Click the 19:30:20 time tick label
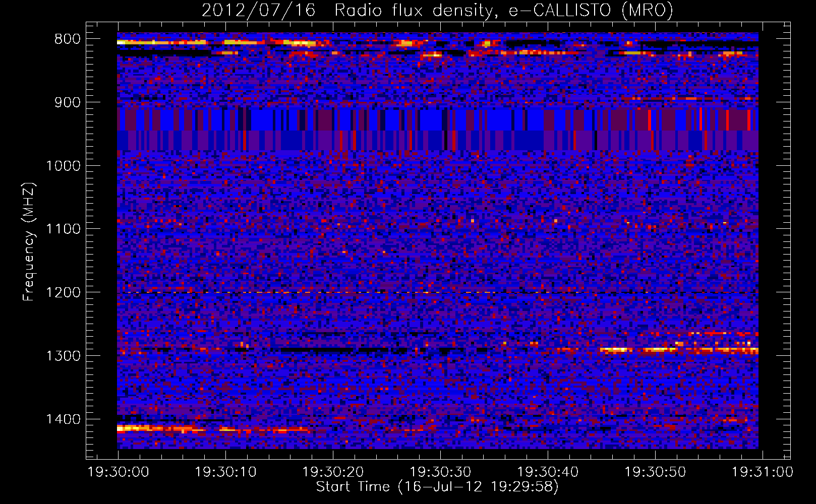 click(x=333, y=472)
